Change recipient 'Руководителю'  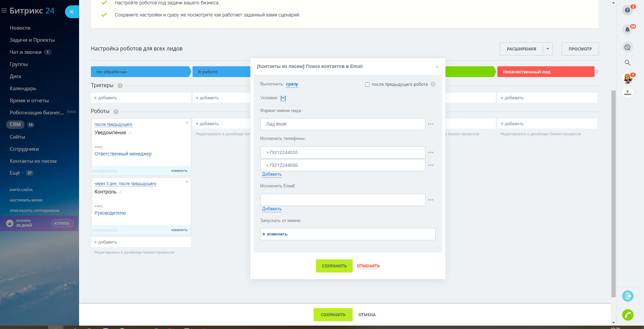[110, 213]
